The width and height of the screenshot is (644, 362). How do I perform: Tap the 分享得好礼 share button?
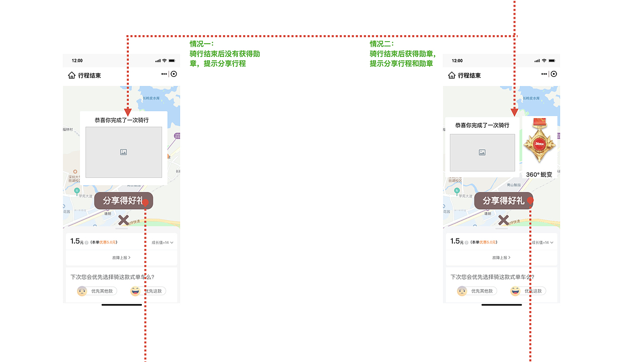(x=122, y=200)
